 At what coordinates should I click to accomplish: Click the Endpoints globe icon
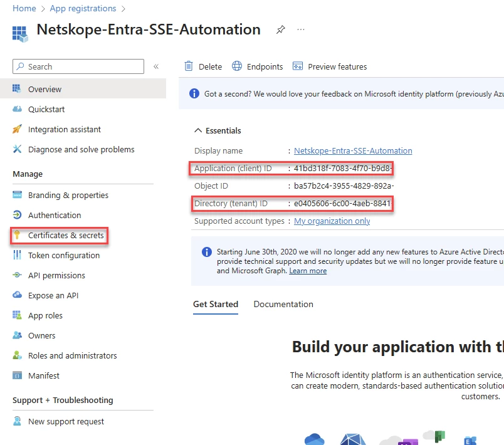coord(237,66)
